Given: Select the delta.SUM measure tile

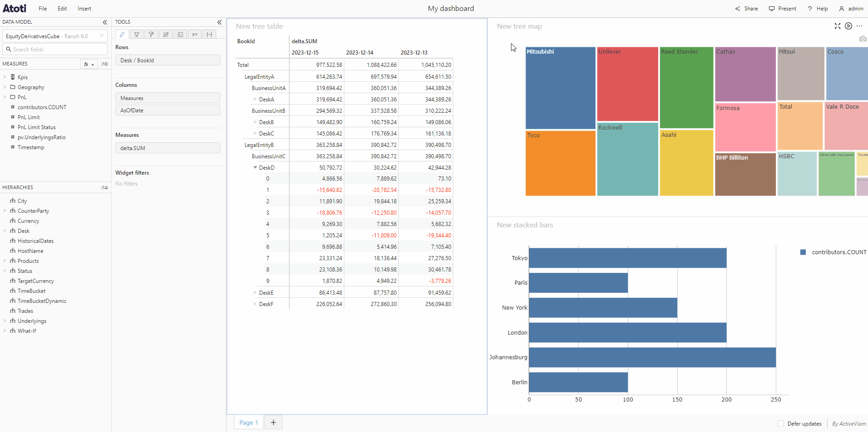Looking at the screenshot, I should (x=168, y=148).
